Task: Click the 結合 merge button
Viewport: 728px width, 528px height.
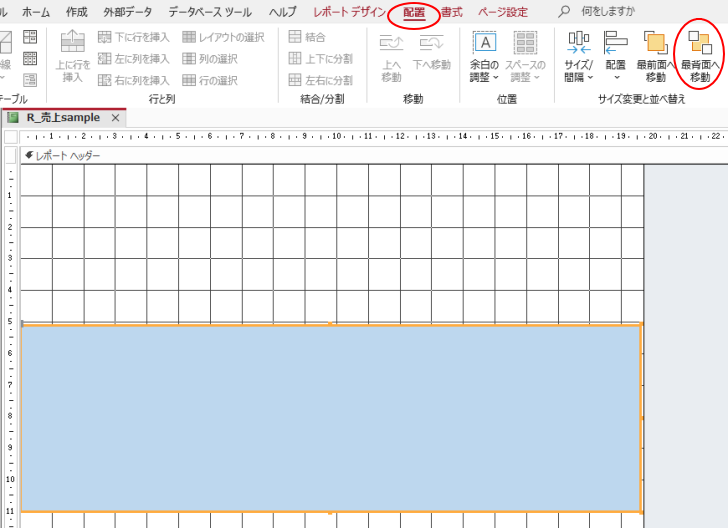Action: tap(307, 37)
